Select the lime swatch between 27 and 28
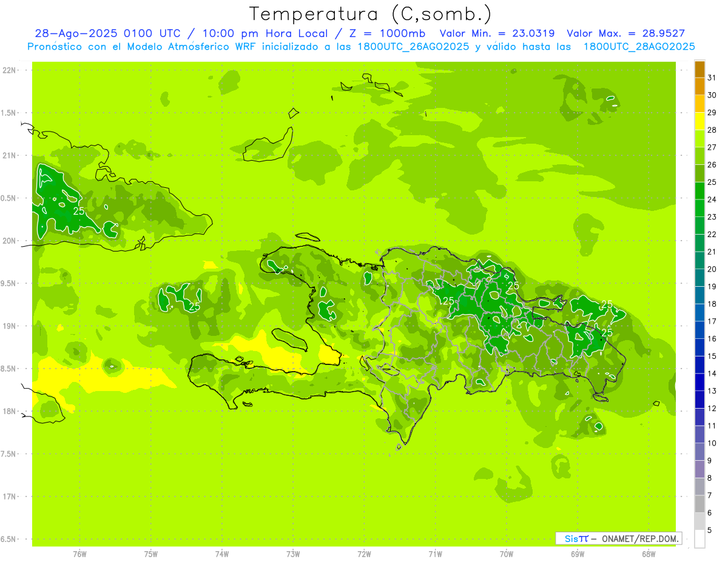The image size is (728, 562). click(x=699, y=139)
